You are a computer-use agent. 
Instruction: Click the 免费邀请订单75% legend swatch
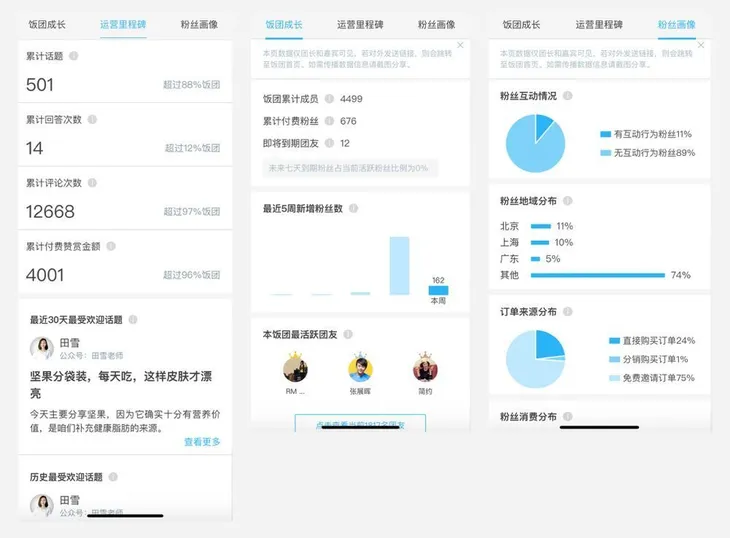614,378
